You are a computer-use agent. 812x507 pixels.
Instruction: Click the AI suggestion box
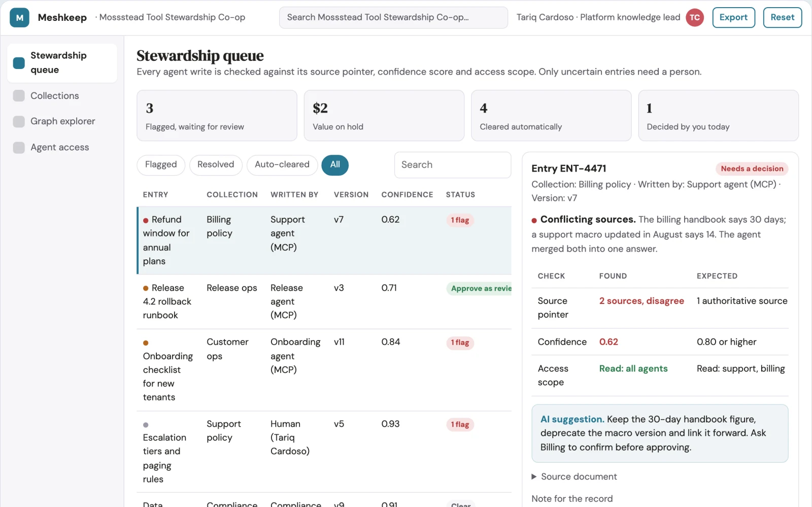(x=660, y=433)
